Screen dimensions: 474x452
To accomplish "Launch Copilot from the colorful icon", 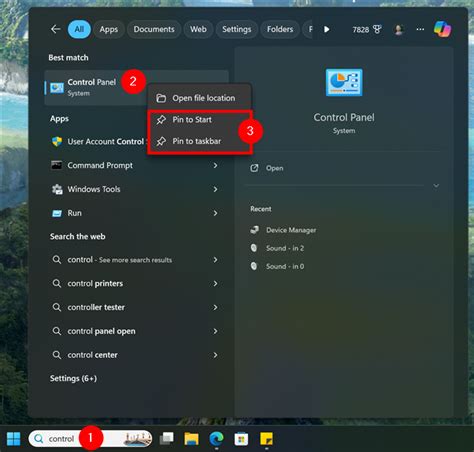I will pyautogui.click(x=442, y=29).
